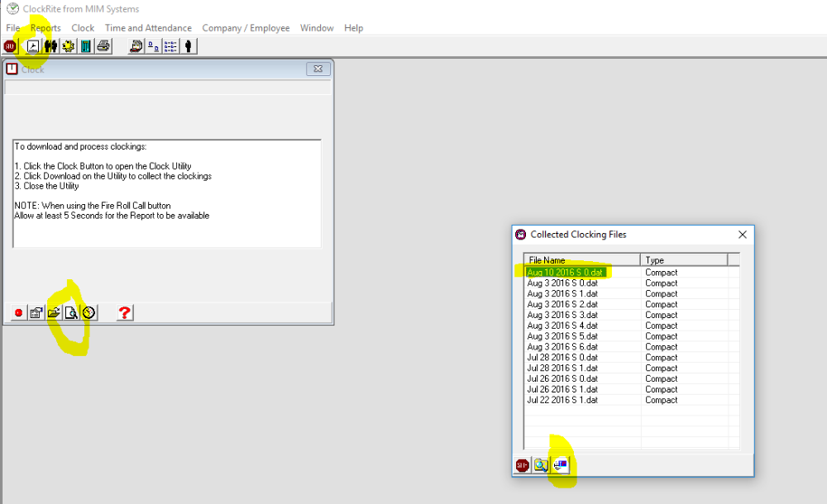827x504 pixels.
Task: Click the document preview icon in the Clock window
Action: [70, 312]
